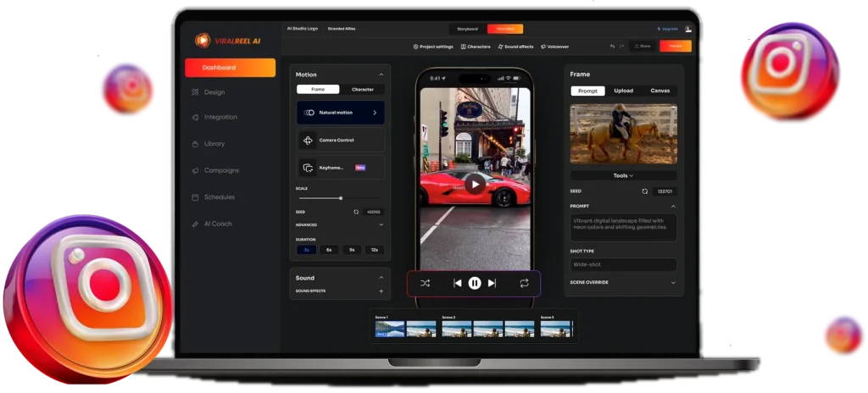
Task: Click the Schedules calendar icon
Action: (195, 197)
